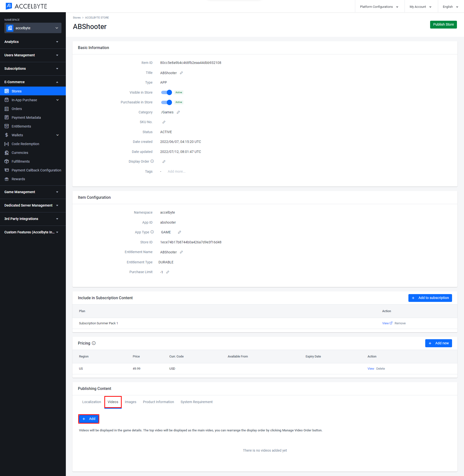Click the Add video button
Screen dimensions: 464x476
point(89,419)
